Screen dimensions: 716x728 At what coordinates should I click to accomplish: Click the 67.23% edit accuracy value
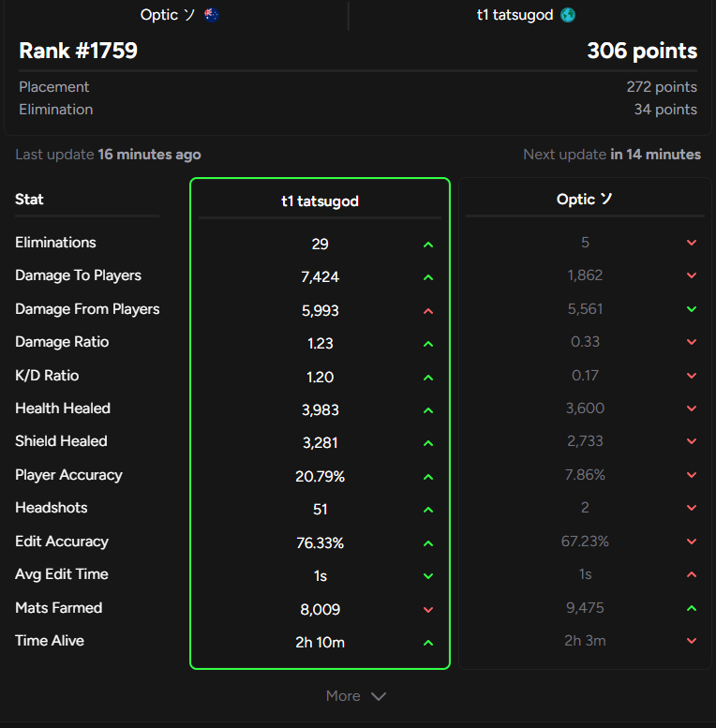pos(585,542)
